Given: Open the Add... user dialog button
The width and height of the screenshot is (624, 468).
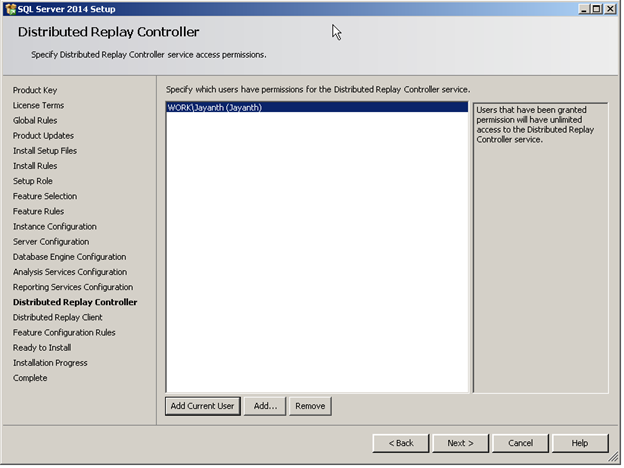Looking at the screenshot, I should point(265,406).
